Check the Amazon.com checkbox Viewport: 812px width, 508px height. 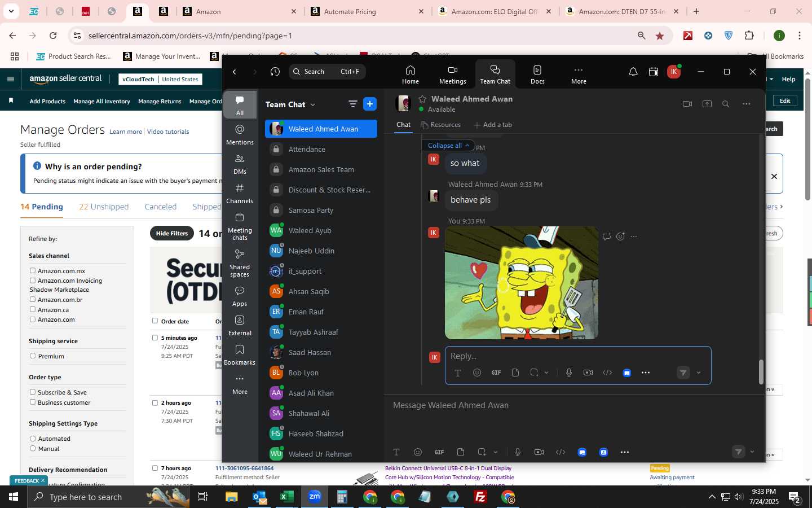coord(33,319)
